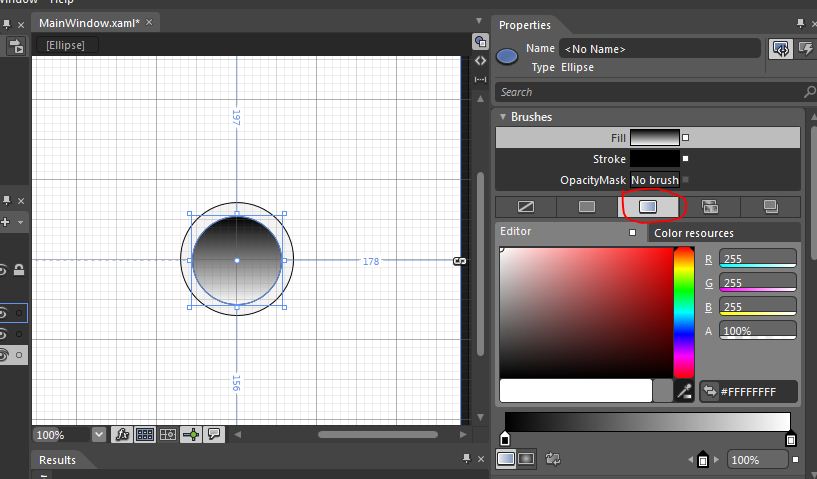Select the Stroke brush property
Screen dimensions: 817x479
pos(654,159)
